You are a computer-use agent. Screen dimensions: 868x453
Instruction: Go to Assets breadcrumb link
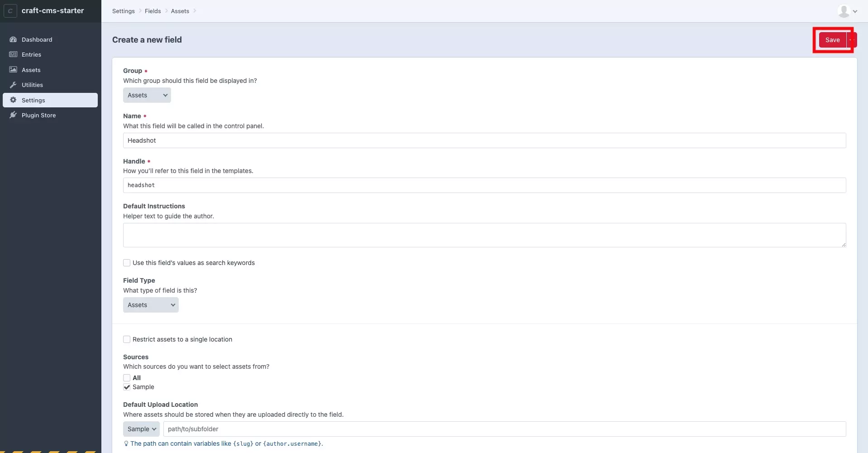point(180,11)
